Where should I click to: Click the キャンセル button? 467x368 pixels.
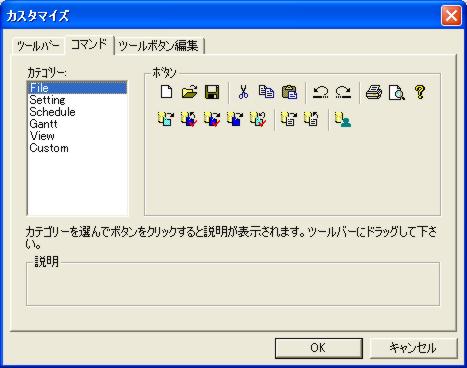point(413,348)
